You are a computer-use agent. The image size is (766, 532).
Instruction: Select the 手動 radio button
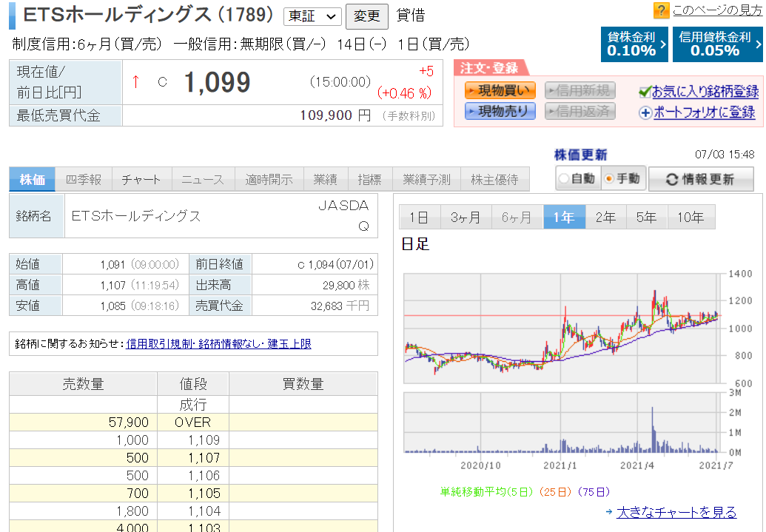click(608, 179)
